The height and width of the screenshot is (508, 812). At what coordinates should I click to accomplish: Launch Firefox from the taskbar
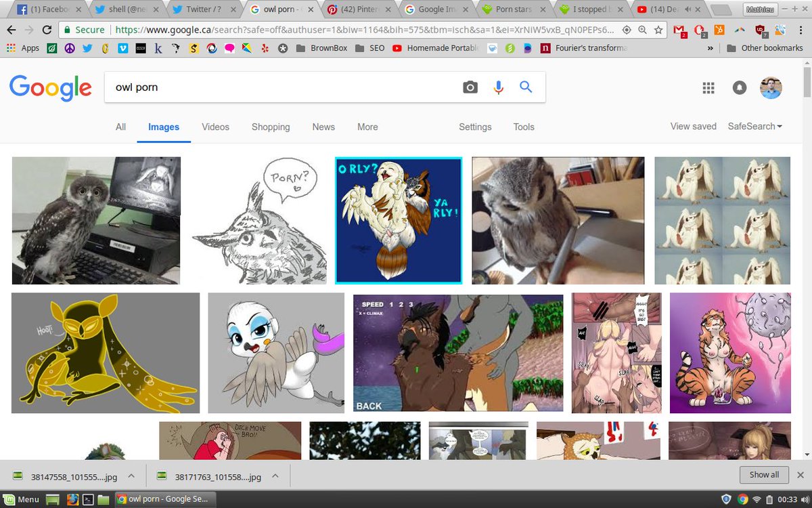[x=71, y=499]
